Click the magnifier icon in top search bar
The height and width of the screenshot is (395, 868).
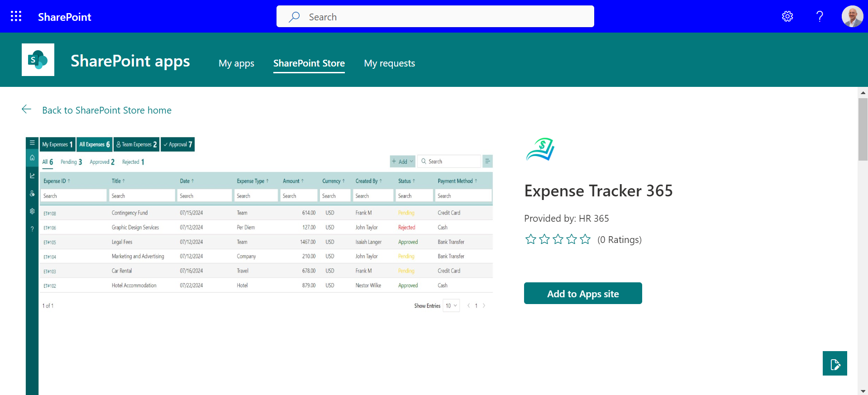[x=295, y=17]
